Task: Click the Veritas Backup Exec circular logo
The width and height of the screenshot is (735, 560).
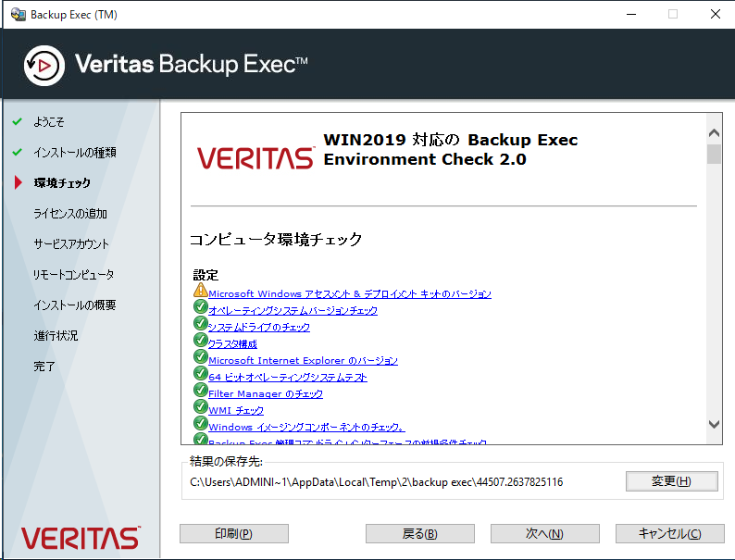Action: tap(44, 66)
